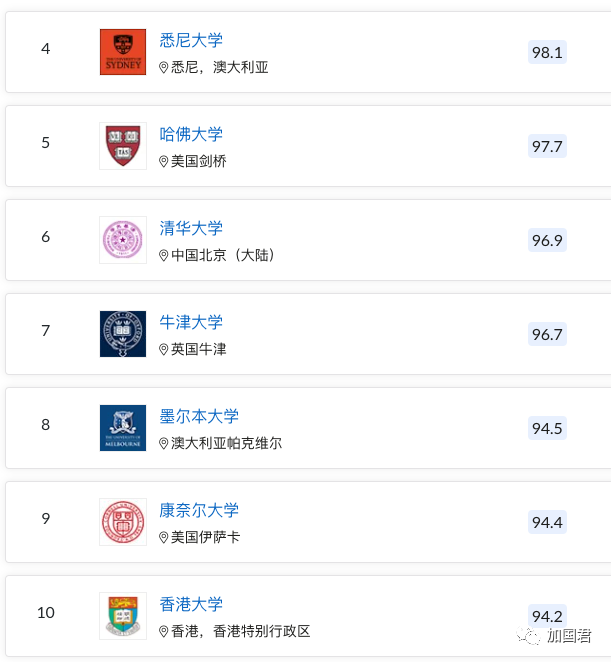611x662 pixels.
Task: Click the 94.5 score badge for Melbourne
Action: 547,428
